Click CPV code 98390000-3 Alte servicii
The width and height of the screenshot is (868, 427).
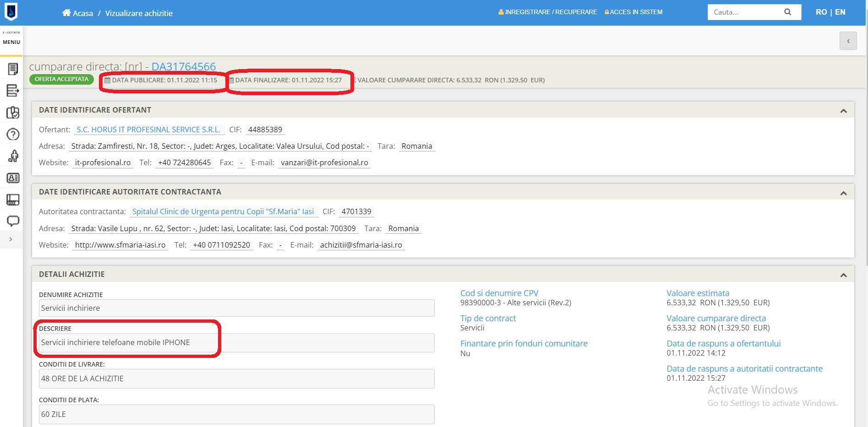coord(516,303)
